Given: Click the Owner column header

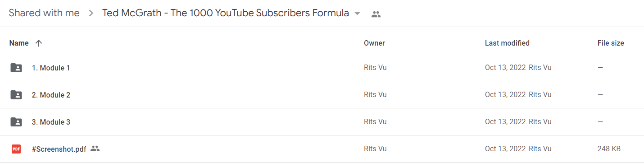Looking at the screenshot, I should [374, 43].
